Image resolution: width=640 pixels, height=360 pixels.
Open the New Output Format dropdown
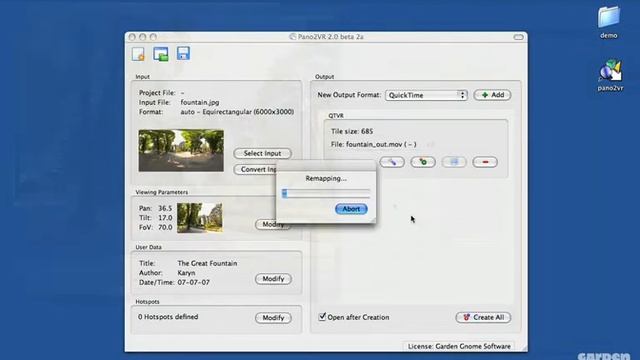click(426, 95)
